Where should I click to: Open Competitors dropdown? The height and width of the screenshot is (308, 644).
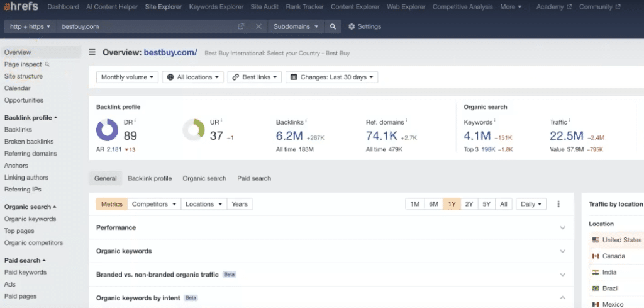click(154, 204)
